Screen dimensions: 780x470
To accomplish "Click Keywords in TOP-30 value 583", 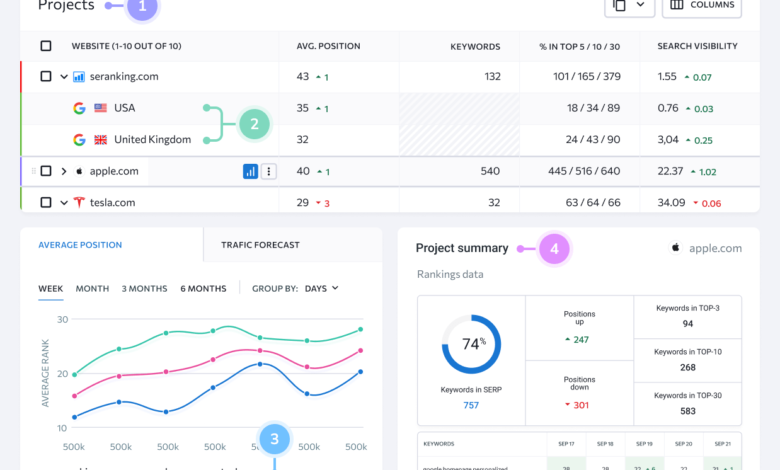I will coord(688,411).
